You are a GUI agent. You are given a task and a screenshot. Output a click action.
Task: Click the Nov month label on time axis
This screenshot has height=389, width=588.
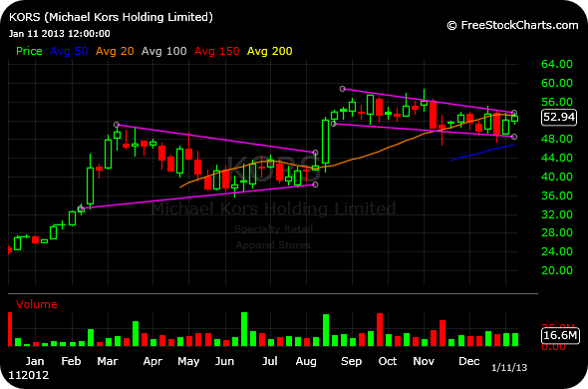tap(424, 361)
